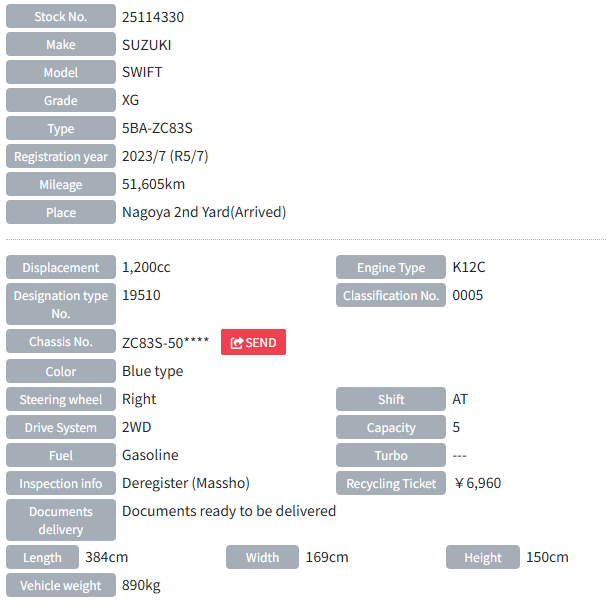This screenshot has height=610, width=607.
Task: Click the Recycling Ticket label
Action: [391, 484]
